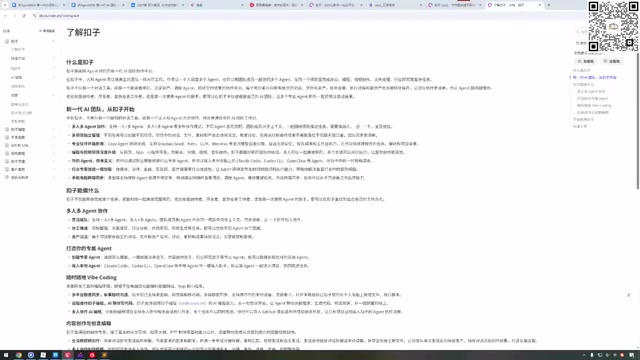Click the 了解扣子 page title heading
The width and height of the screenshot is (640, 360).
point(83,33)
